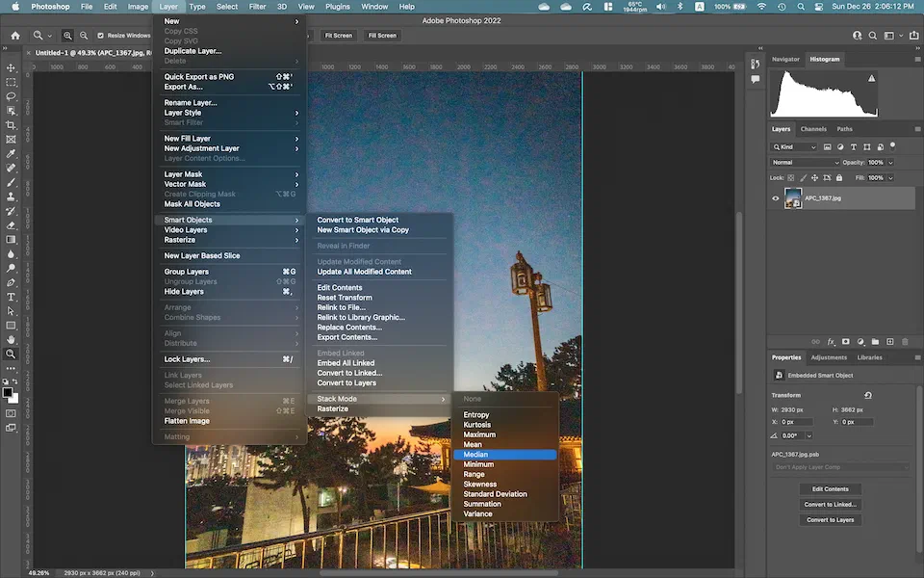Toggle the layer filter on/off switch

tap(894, 146)
